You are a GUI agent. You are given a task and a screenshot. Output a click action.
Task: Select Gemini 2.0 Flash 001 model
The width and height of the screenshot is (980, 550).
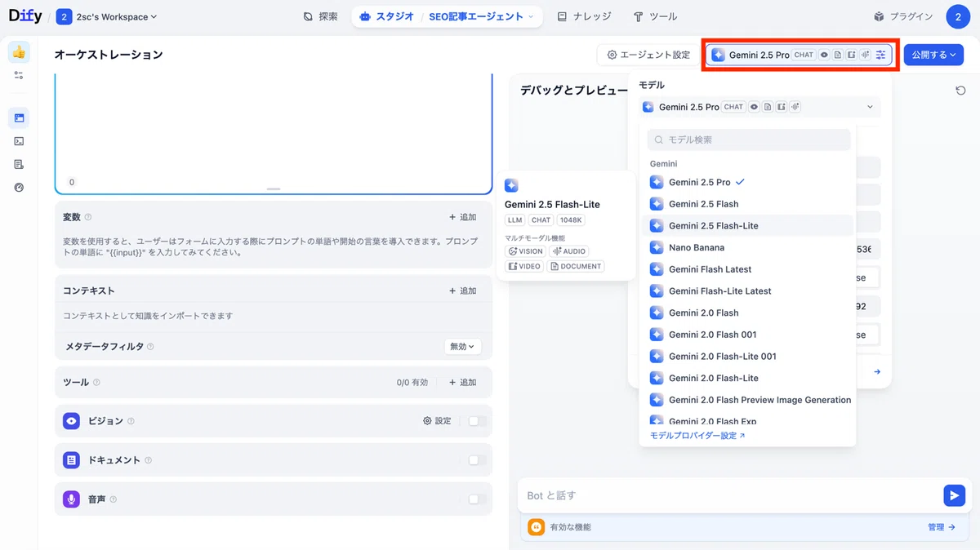tap(748, 335)
